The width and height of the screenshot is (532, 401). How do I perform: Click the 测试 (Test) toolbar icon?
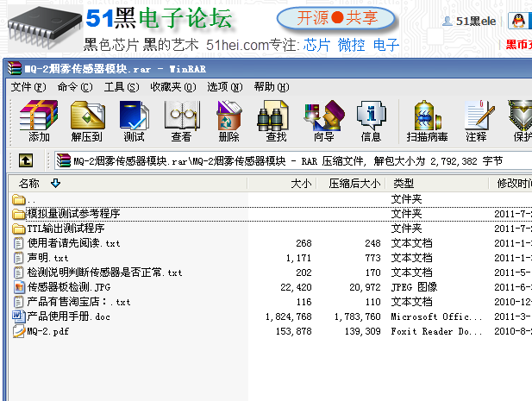coord(134,116)
